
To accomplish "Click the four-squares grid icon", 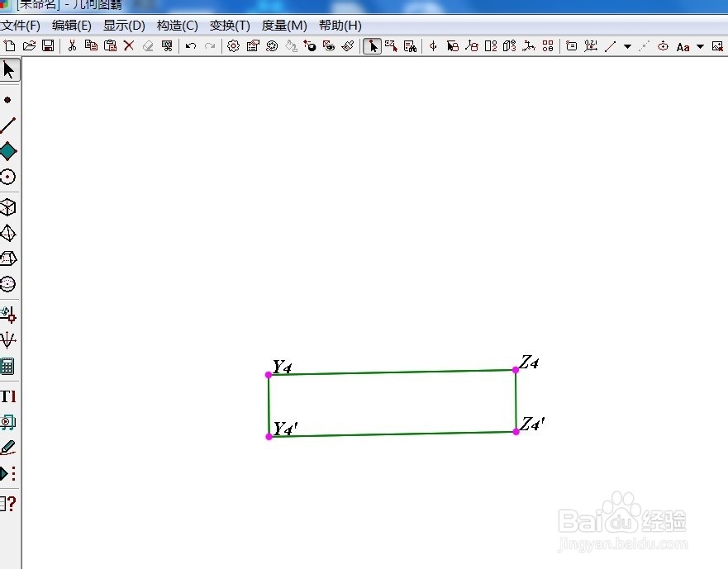I will [x=548, y=46].
